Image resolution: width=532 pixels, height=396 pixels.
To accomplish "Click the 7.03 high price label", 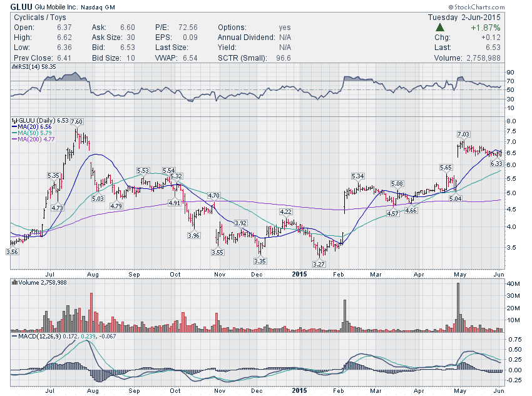I will pyautogui.click(x=463, y=135).
